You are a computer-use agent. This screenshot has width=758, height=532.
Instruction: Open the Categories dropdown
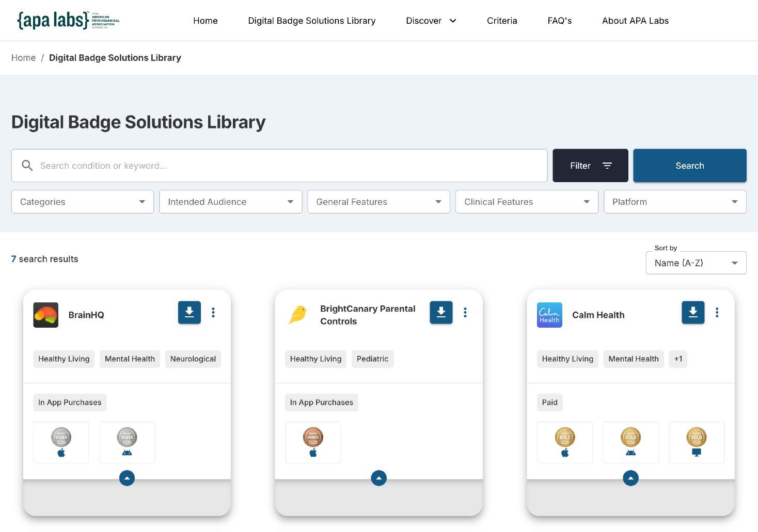83,202
